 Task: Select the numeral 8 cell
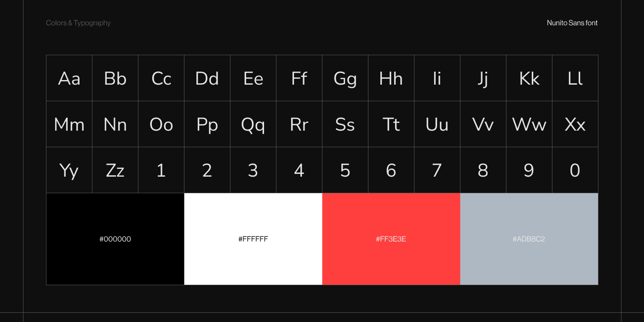coord(483,170)
